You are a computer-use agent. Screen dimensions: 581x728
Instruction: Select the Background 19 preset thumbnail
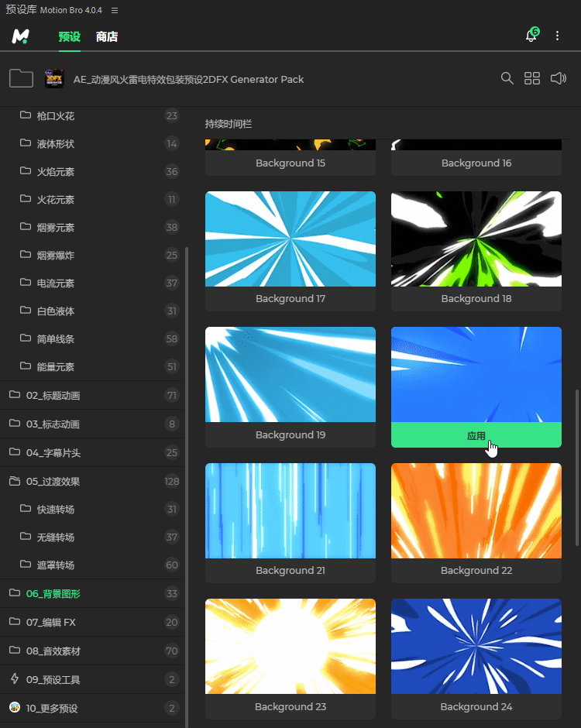tap(290, 374)
